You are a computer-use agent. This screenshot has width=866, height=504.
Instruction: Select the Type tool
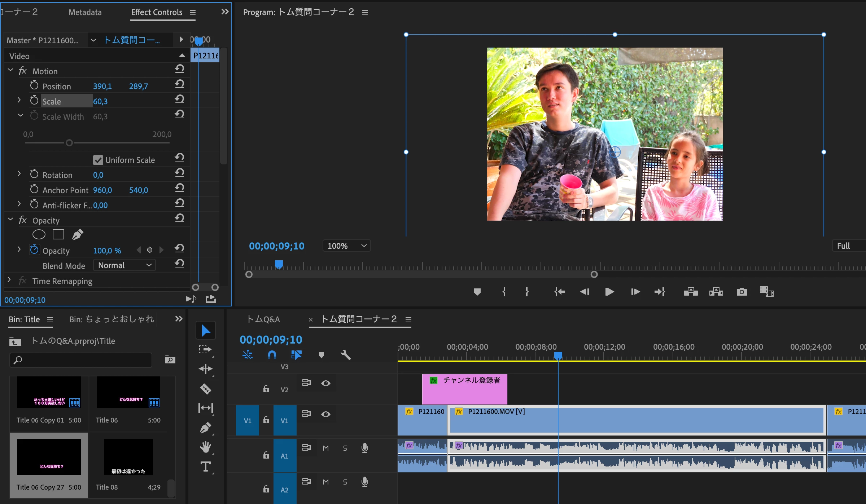pos(205,467)
